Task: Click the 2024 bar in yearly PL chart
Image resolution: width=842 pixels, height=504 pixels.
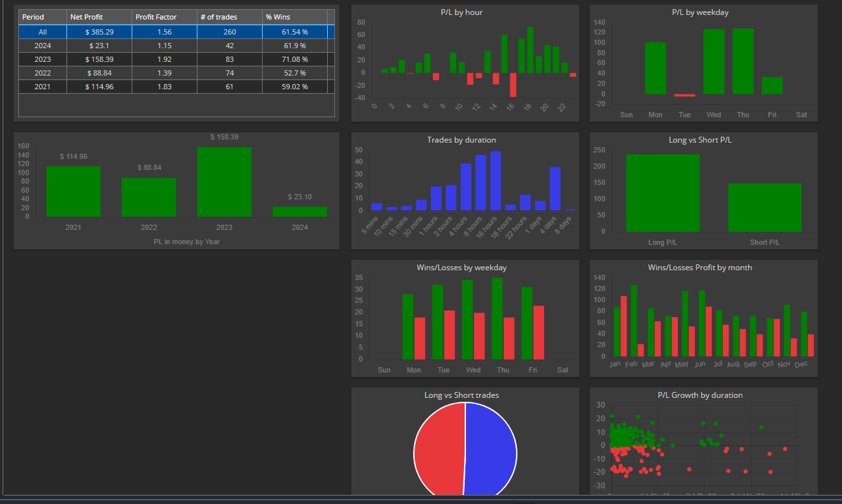Action: [300, 212]
